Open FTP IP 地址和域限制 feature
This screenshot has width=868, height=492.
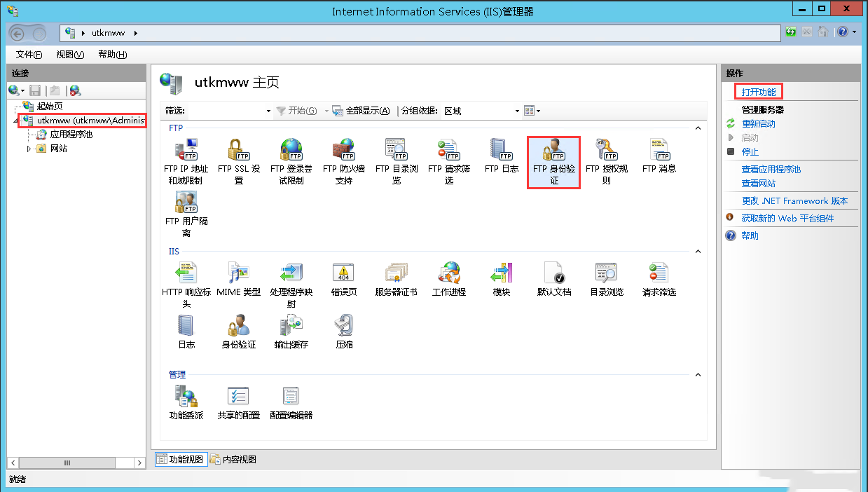click(186, 161)
